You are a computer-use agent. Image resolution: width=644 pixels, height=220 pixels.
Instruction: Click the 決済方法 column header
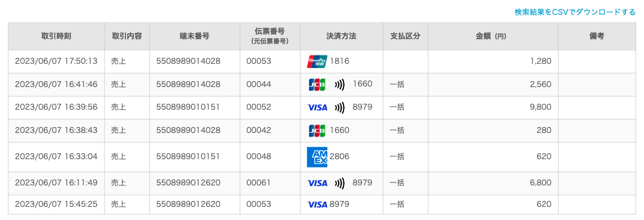(x=341, y=36)
